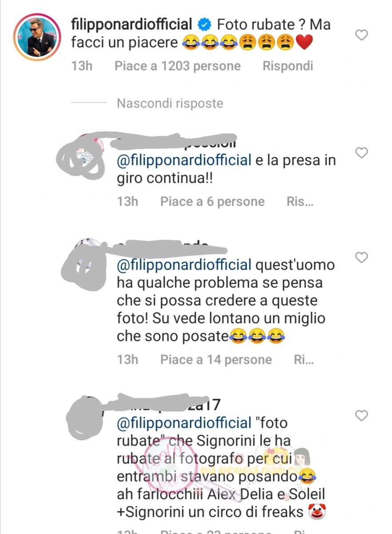View 'Piace a 14 persone' likes list
The height and width of the screenshot is (534, 392).
(x=216, y=360)
